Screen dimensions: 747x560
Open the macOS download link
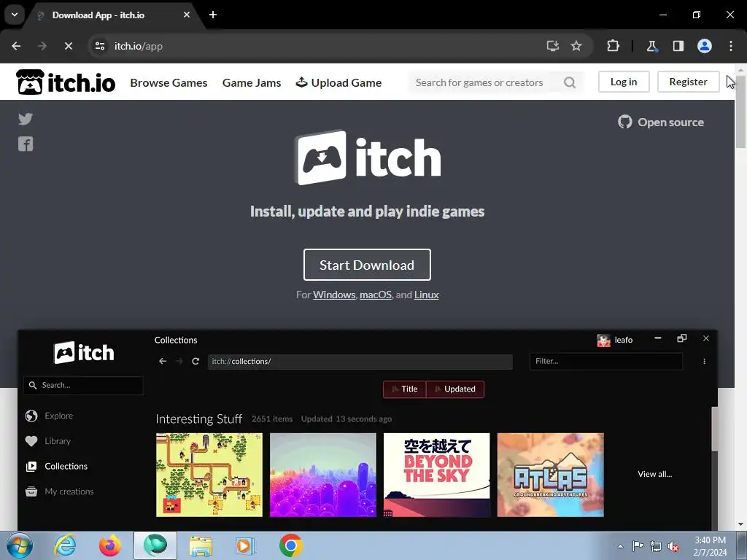coord(376,295)
